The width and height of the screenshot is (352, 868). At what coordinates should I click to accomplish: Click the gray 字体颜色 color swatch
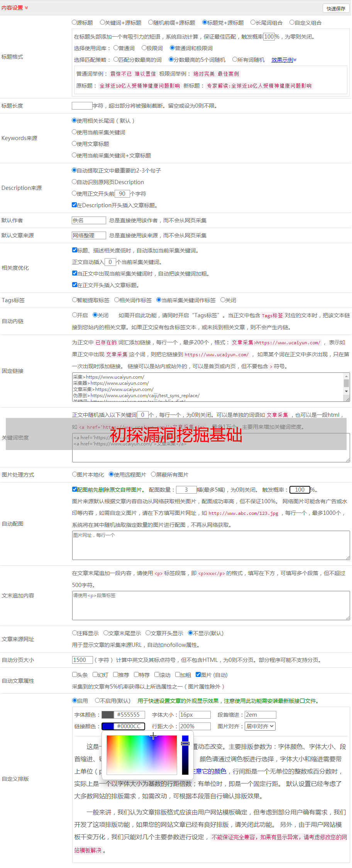[x=108, y=715]
